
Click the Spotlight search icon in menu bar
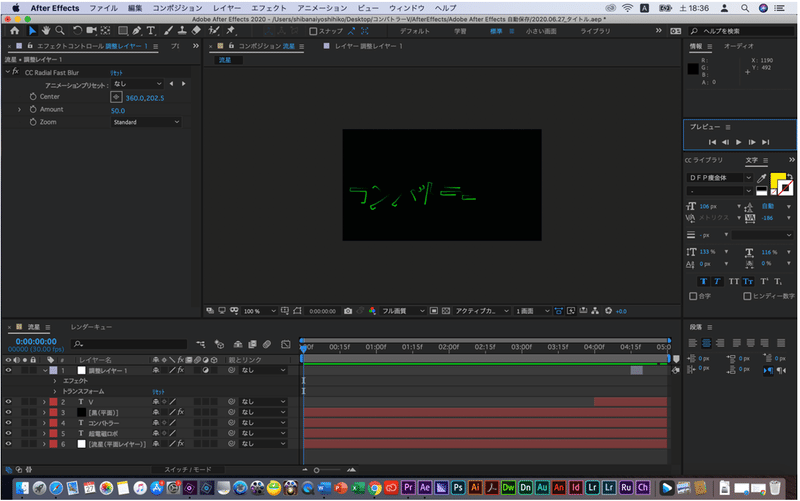point(745,8)
